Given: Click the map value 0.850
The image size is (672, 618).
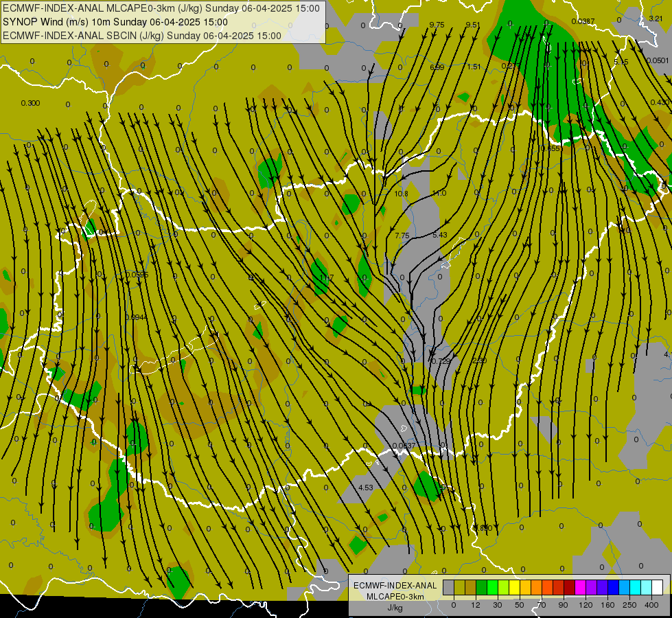Looking at the screenshot, I should [x=483, y=528].
